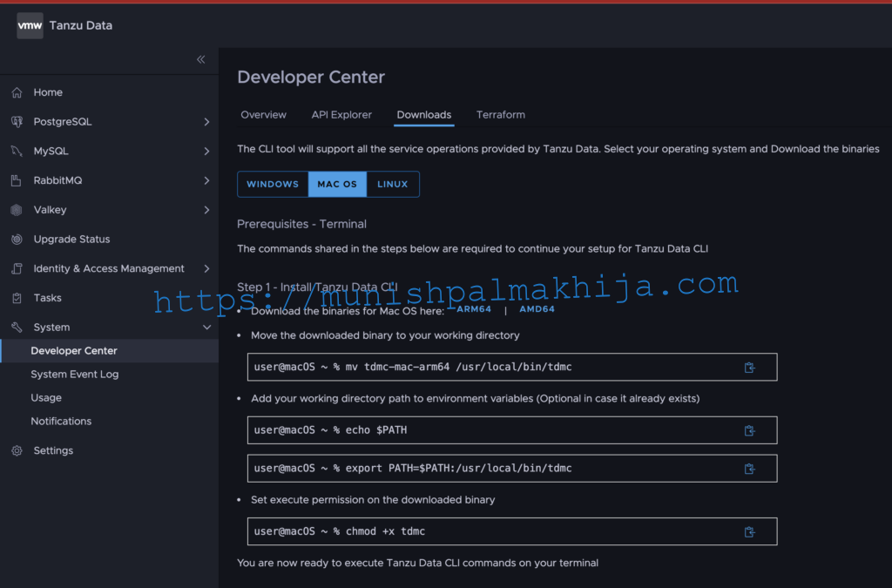The height and width of the screenshot is (588, 892).
Task: Click the 'Prerequisites - Terminal' heading
Action: (x=301, y=224)
